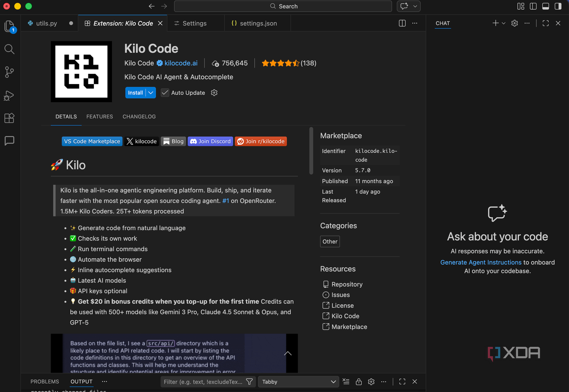Click the Kilo Code extension settings gear
The image size is (569, 392).
click(214, 93)
